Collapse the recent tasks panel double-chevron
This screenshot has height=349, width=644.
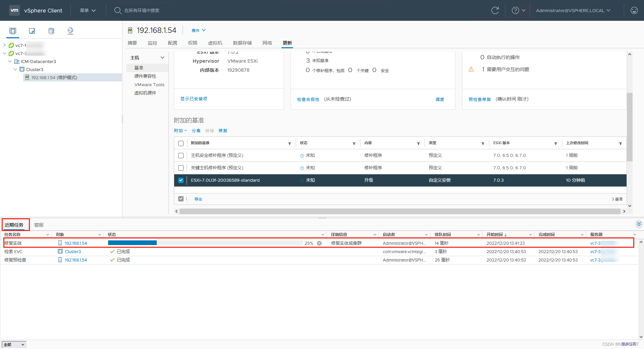[x=639, y=224]
